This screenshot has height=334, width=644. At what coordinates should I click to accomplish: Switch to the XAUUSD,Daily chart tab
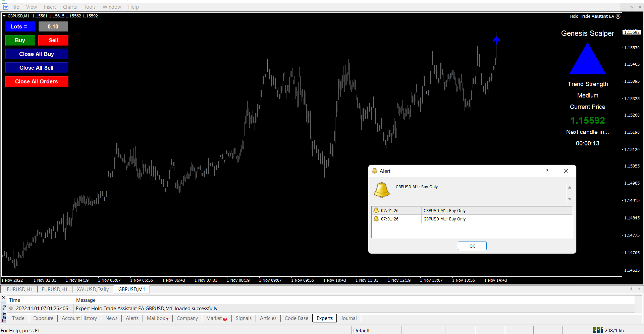pyautogui.click(x=93, y=289)
